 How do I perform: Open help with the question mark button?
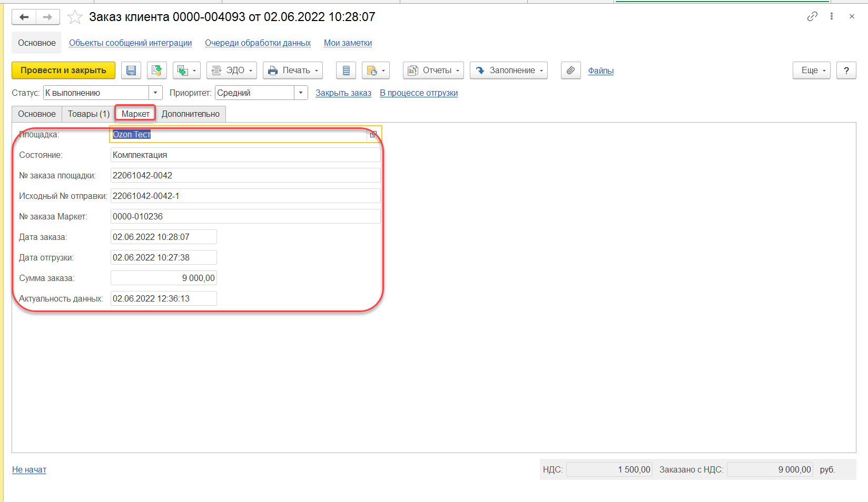tap(846, 71)
